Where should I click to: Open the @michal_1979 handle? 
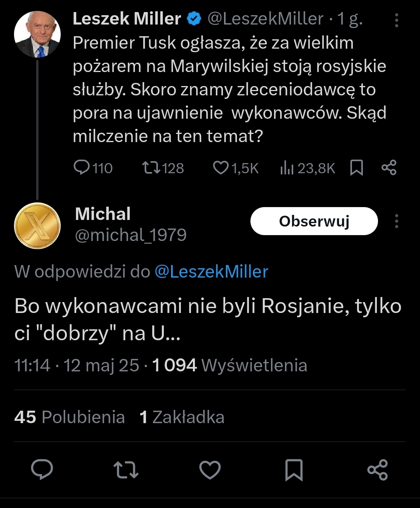pos(131,235)
